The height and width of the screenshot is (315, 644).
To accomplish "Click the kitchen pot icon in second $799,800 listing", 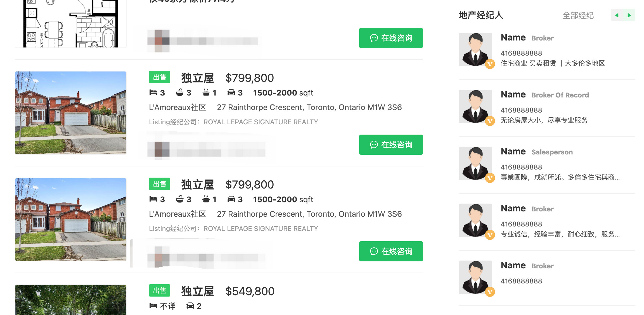I will click(x=206, y=199).
